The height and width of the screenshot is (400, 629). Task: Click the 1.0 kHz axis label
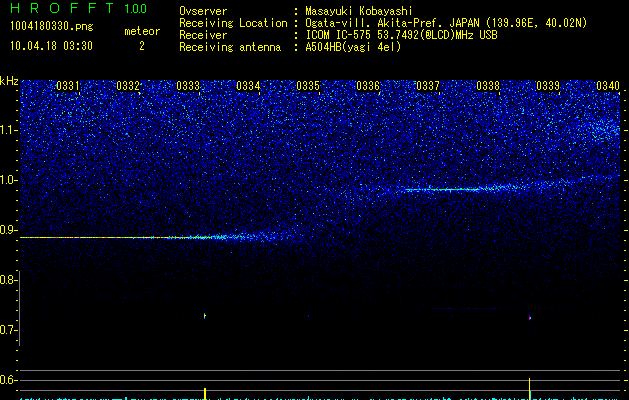(8, 180)
